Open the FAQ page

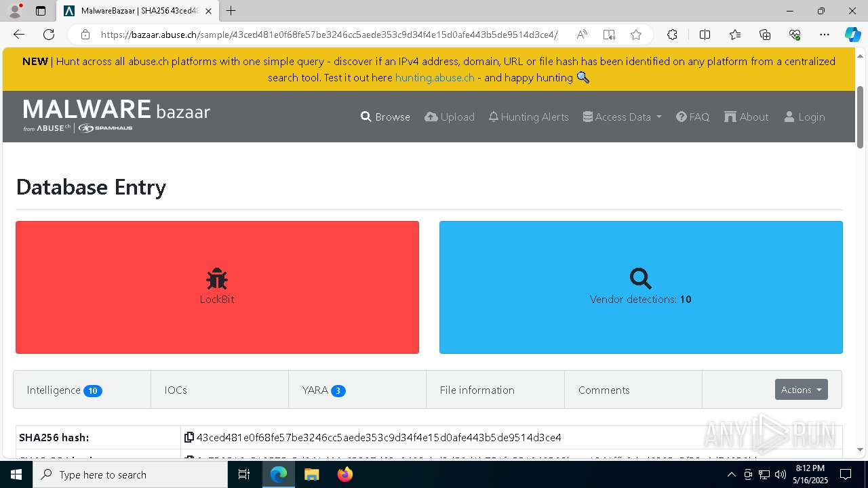(692, 117)
